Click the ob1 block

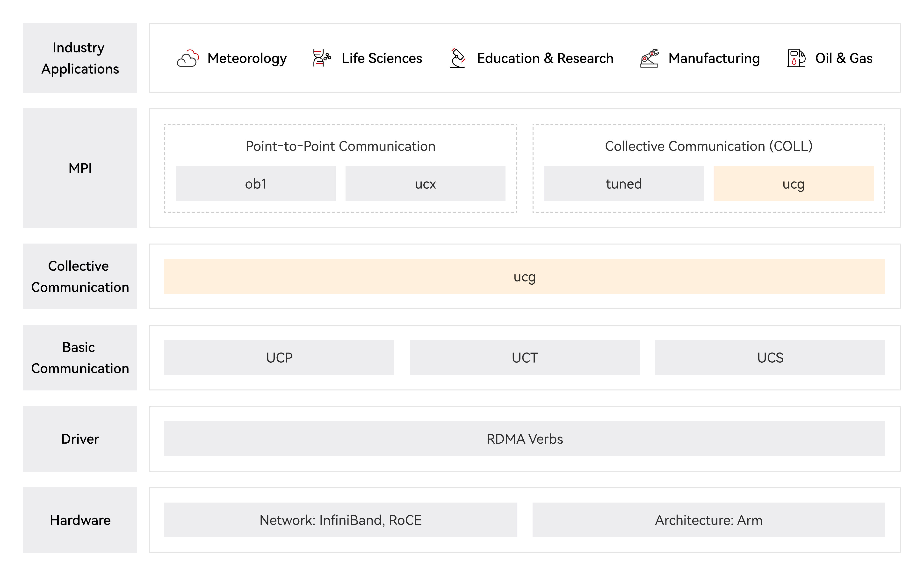[256, 184]
